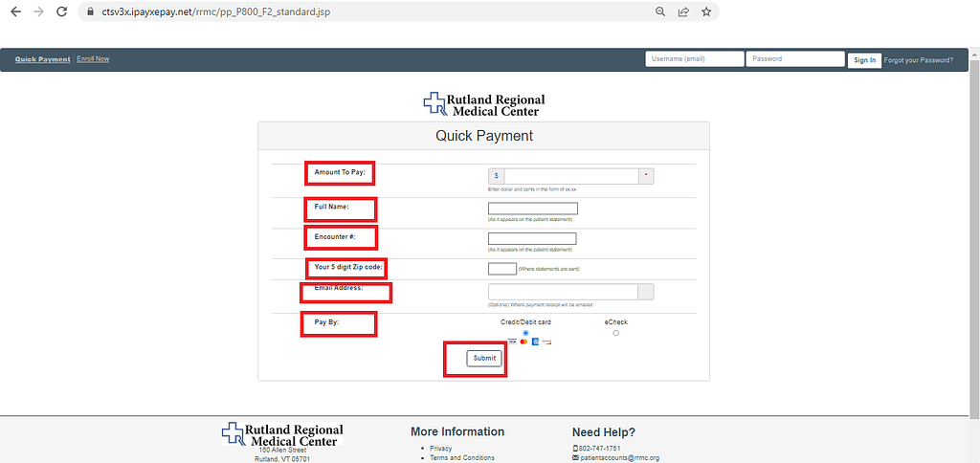Focus the Username (email) field
This screenshot has height=463, width=980.
pyautogui.click(x=695, y=59)
